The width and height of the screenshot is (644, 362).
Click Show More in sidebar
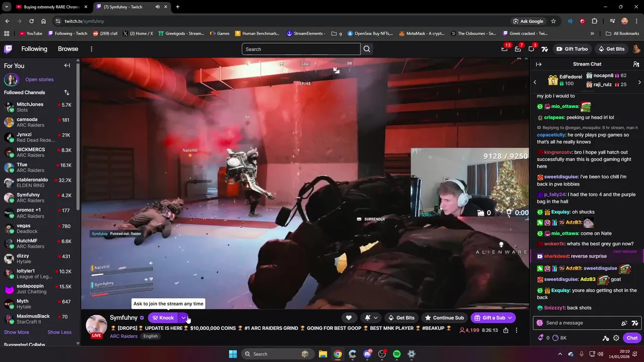pos(17,332)
